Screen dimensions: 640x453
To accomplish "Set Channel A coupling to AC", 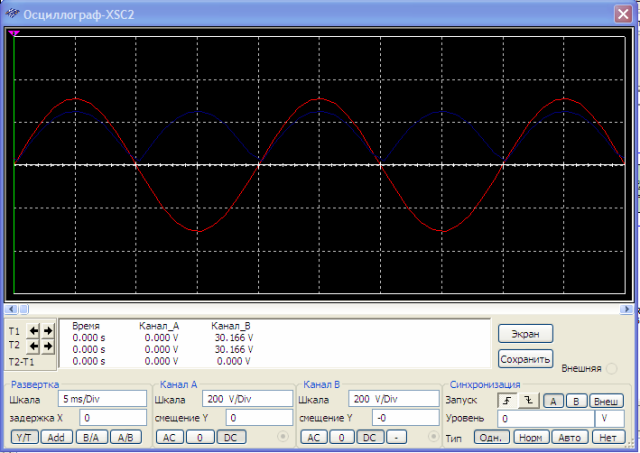I will tap(169, 437).
